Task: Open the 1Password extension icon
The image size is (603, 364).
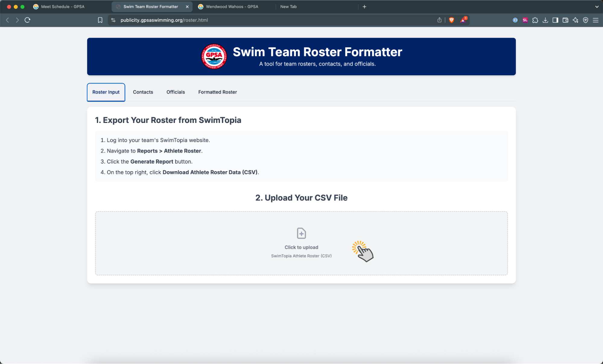Action: tap(515, 20)
